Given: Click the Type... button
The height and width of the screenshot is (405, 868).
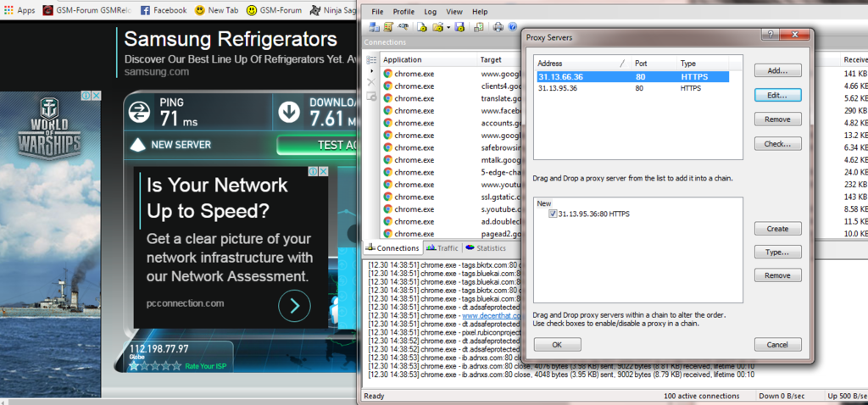Looking at the screenshot, I should pyautogui.click(x=778, y=252).
